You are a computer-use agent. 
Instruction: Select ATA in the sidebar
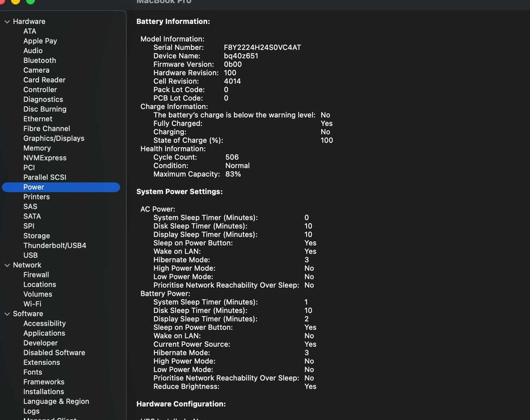[30, 31]
